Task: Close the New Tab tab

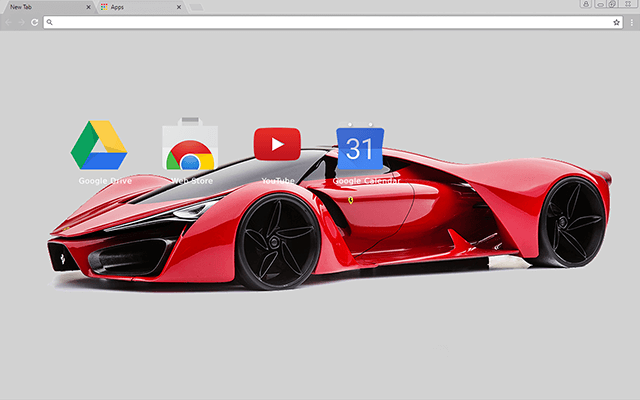Action: coord(89,6)
